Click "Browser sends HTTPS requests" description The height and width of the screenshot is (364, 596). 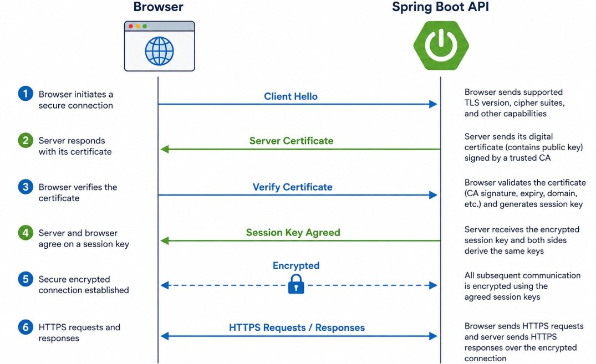(524, 342)
